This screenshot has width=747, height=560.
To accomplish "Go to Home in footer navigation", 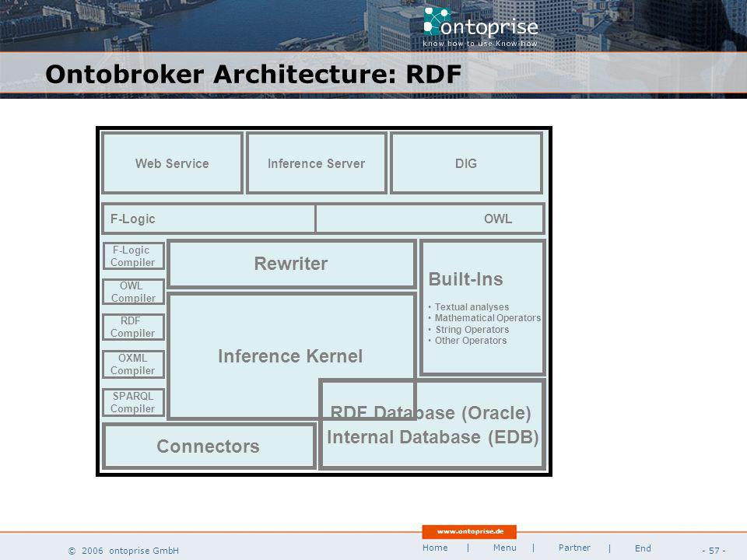I will (x=435, y=548).
